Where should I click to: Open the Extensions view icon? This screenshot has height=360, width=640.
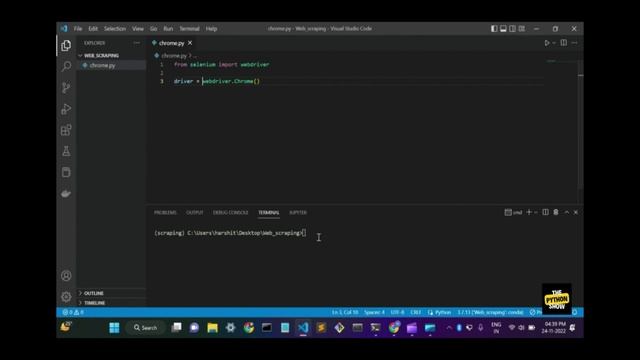click(x=66, y=130)
